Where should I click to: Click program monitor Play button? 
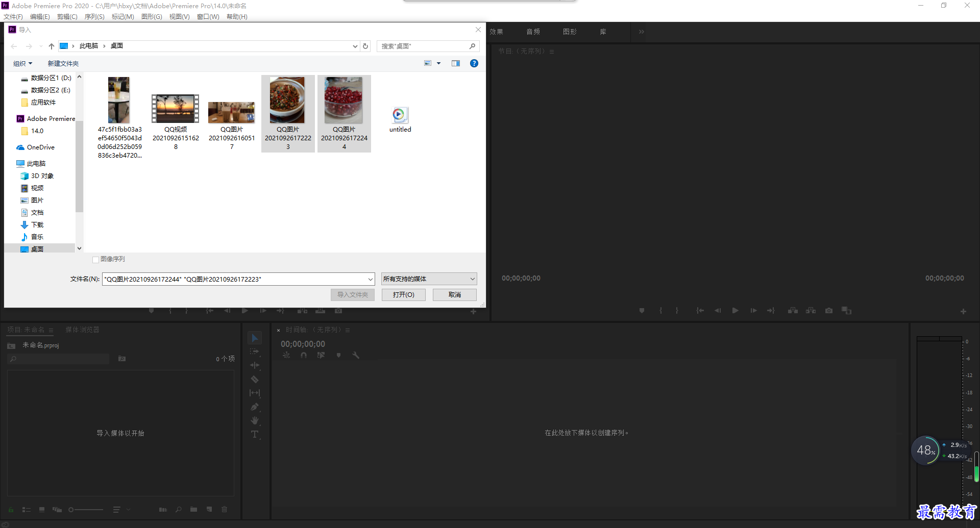[735, 310]
